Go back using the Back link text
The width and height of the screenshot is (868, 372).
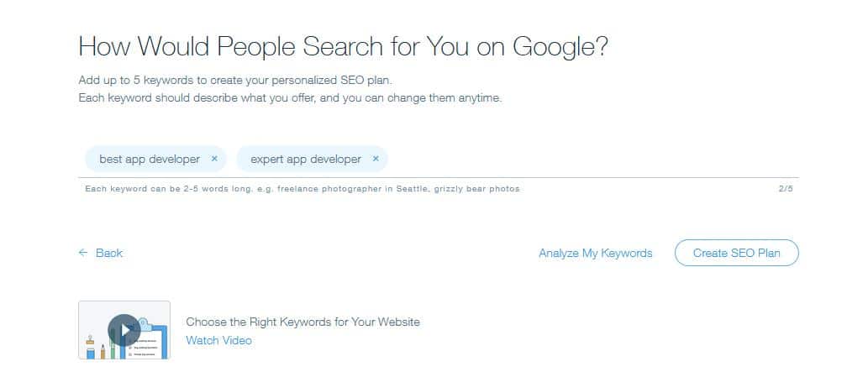point(109,253)
